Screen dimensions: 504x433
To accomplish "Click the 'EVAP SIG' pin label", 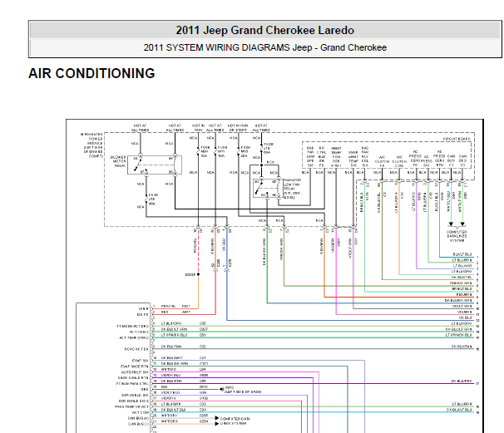I will coord(141,361).
